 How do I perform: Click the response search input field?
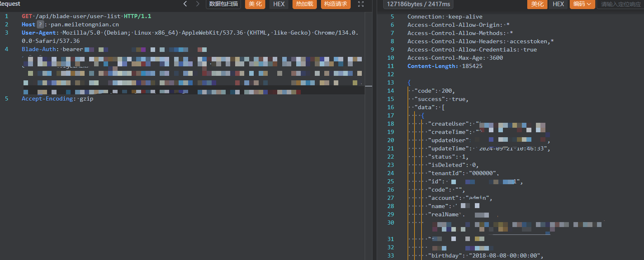tap(620, 4)
